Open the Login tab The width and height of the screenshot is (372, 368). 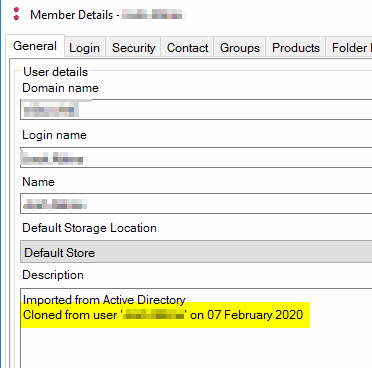85,48
